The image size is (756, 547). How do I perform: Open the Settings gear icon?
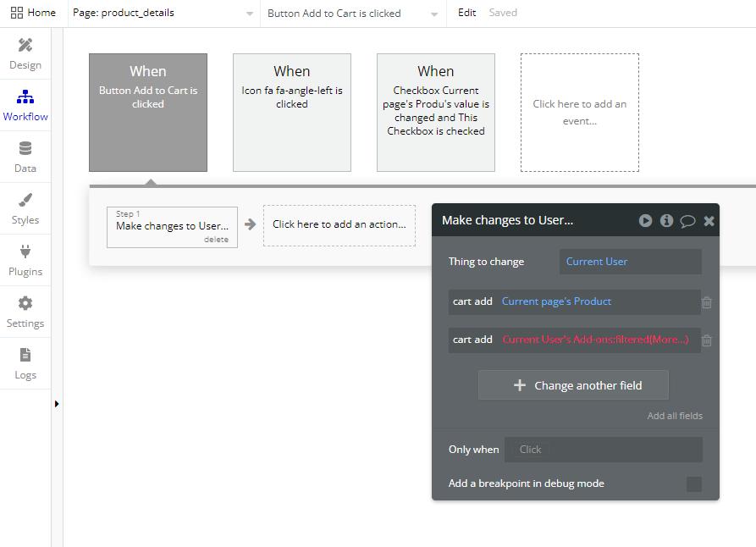click(25, 303)
